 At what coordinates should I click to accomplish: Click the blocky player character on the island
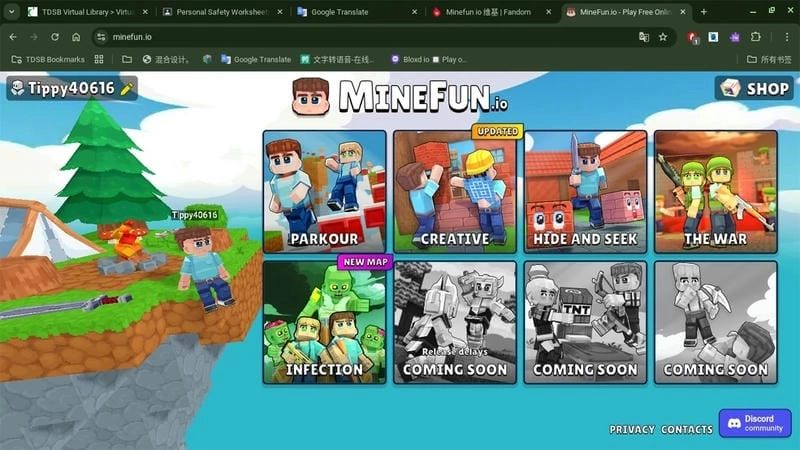(204, 269)
